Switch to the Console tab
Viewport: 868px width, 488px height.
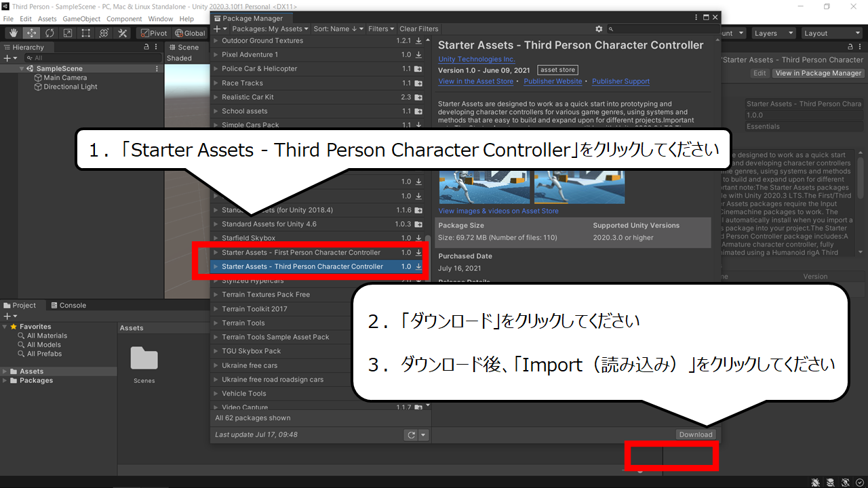[x=68, y=306]
